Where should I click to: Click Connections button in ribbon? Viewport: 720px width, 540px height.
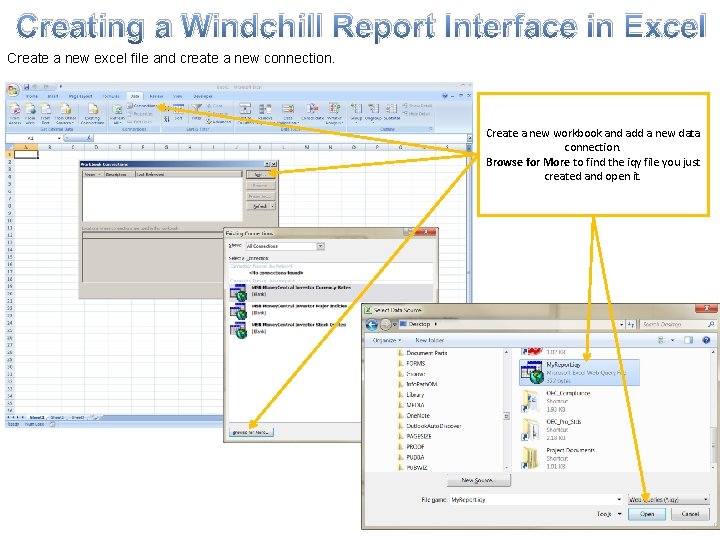[142, 106]
